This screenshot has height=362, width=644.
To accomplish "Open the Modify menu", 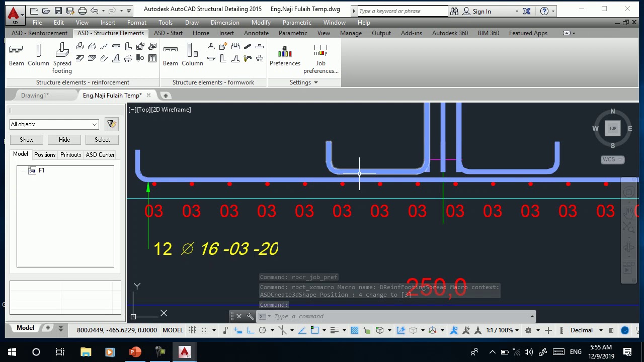I will [261, 23].
